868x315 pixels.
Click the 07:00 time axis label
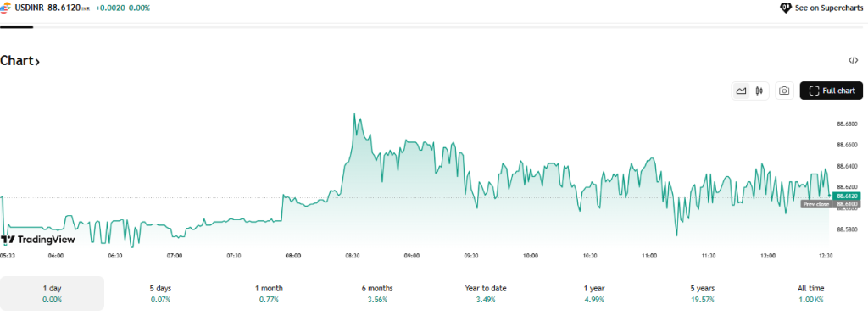pyautogui.click(x=175, y=256)
